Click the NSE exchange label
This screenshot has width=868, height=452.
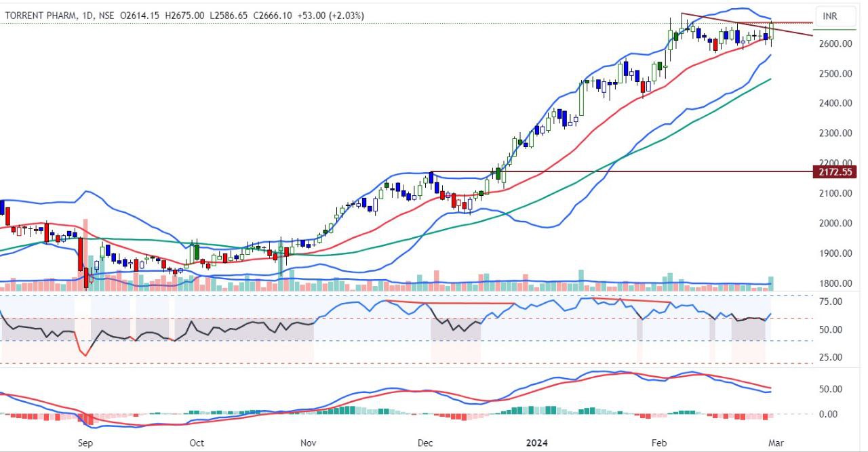(x=107, y=15)
